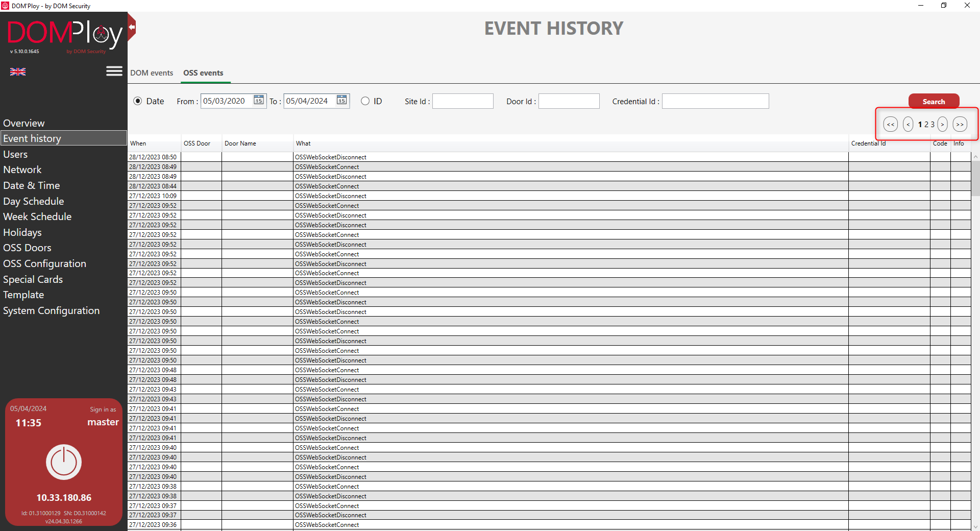Select the ID filter radio button
Image resolution: width=980 pixels, height=531 pixels.
[x=365, y=101]
